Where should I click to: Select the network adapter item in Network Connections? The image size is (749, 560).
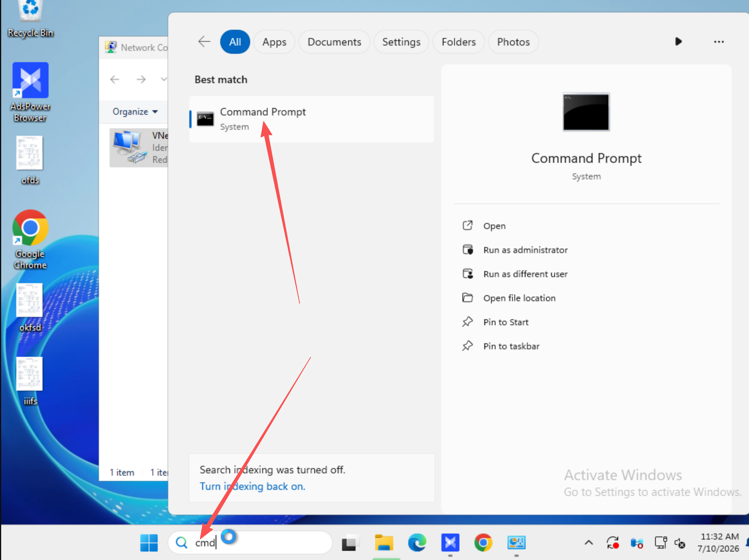139,147
